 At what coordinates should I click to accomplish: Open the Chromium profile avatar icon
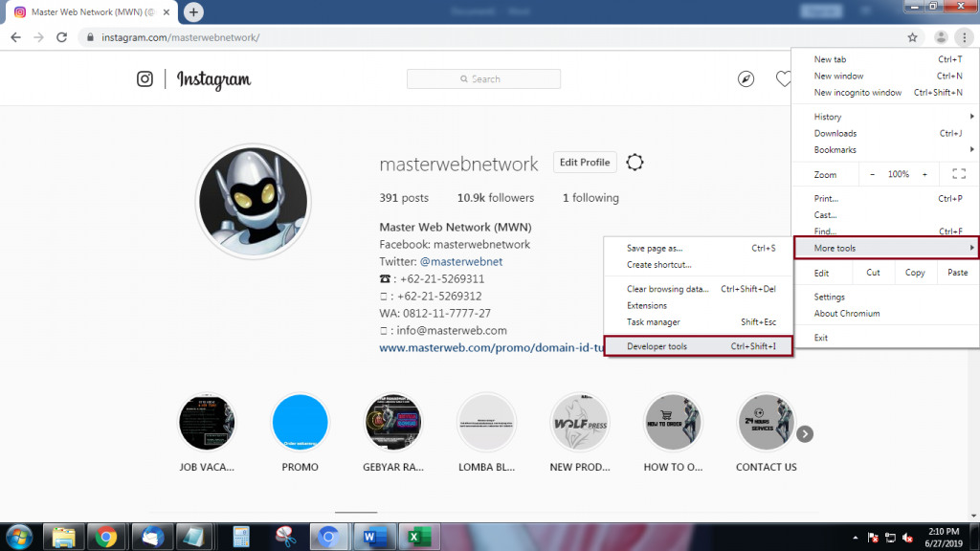tap(941, 37)
